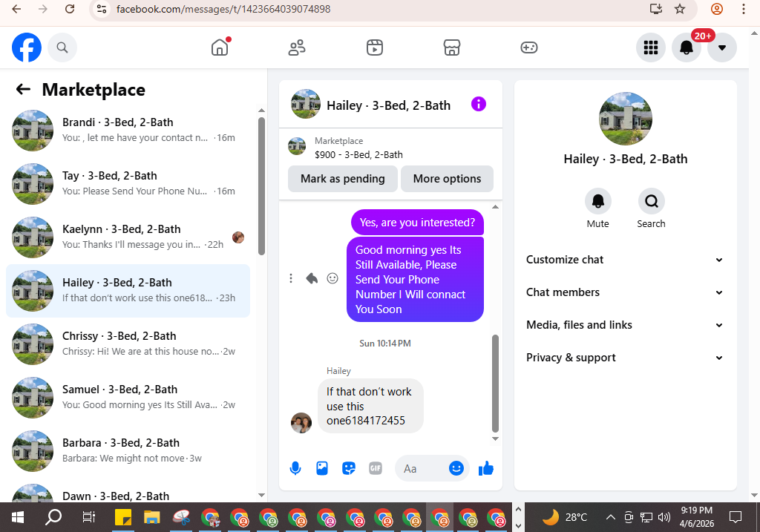760x532 pixels.
Task: Open Facebook search magnifier
Action: tap(62, 47)
